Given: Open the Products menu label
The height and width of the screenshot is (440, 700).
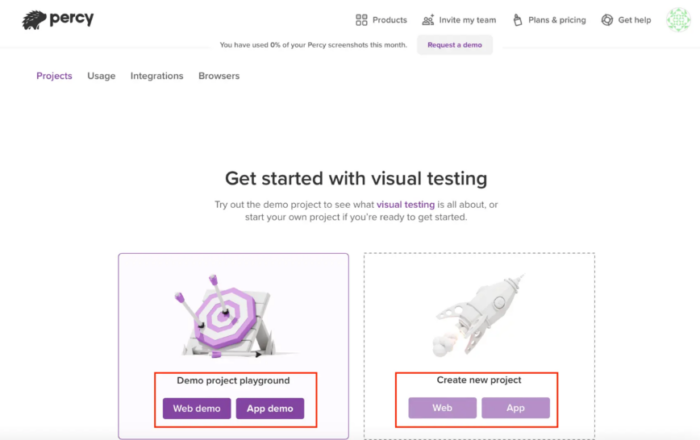Looking at the screenshot, I should [390, 20].
